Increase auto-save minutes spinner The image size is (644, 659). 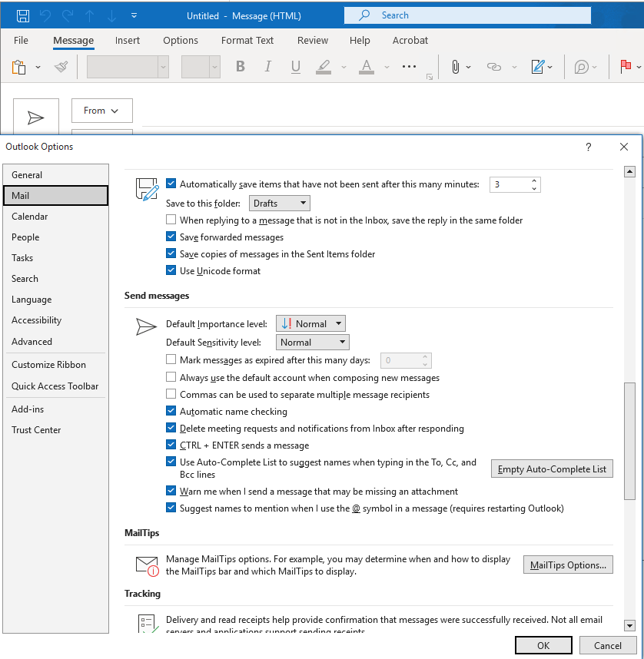[534, 181]
